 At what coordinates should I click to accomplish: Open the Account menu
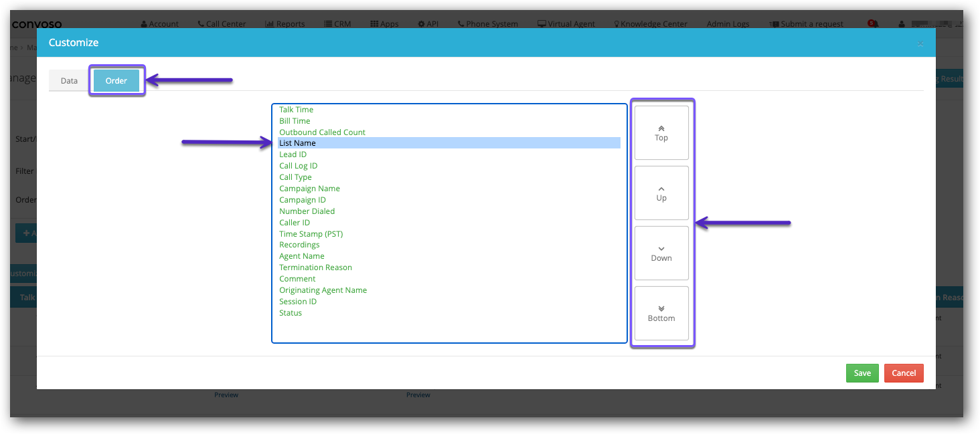(x=160, y=24)
